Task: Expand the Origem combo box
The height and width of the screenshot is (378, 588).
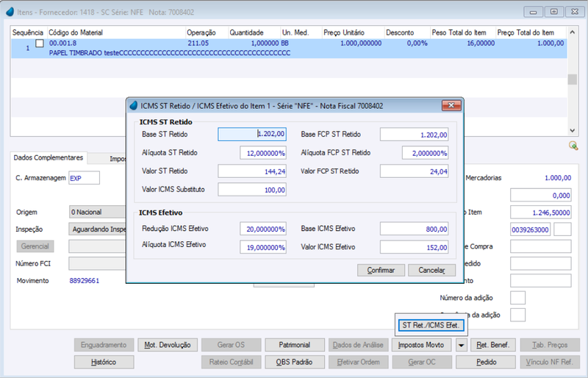Action: pos(98,212)
